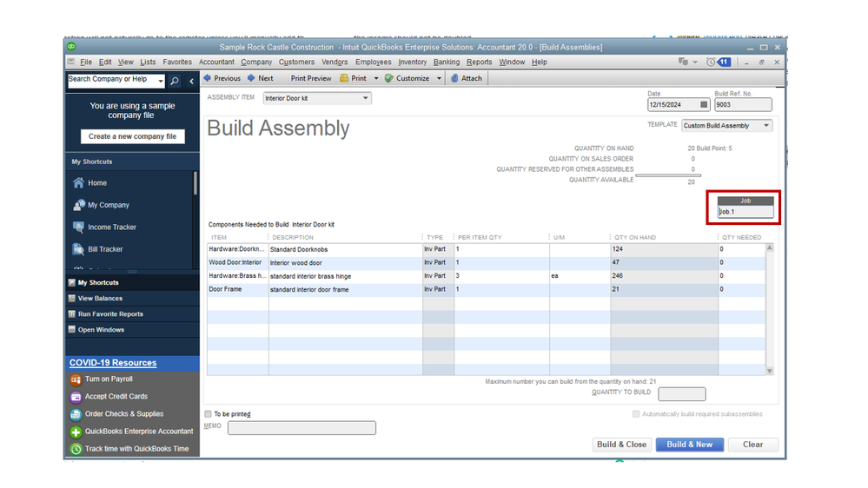This screenshot has height=488, width=868.
Task: Select the My Shortcuts tab
Action: [x=132, y=283]
